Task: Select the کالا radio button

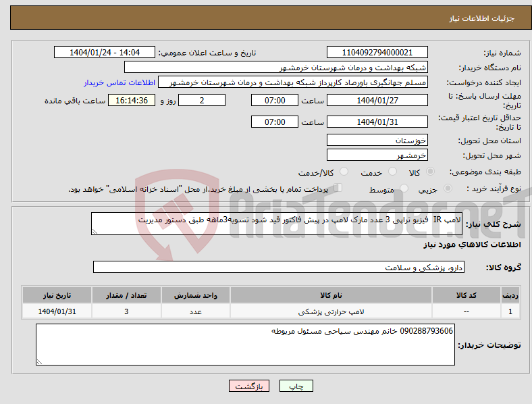Action: (x=430, y=172)
